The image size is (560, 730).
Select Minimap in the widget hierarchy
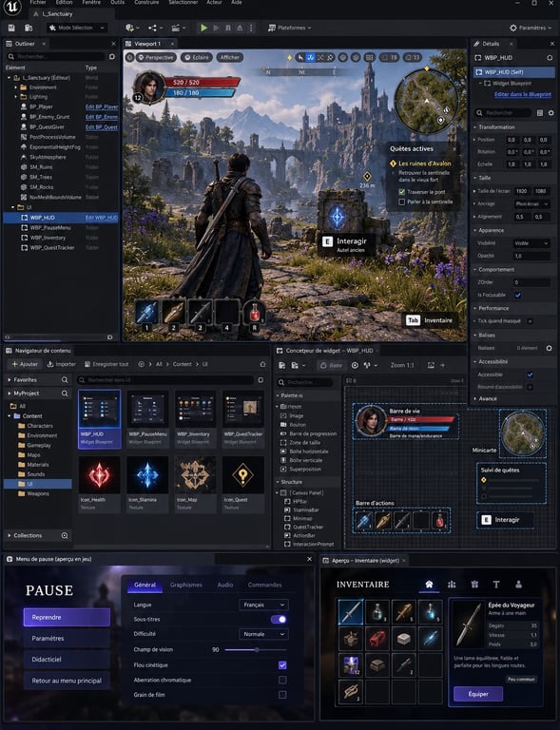(302, 519)
